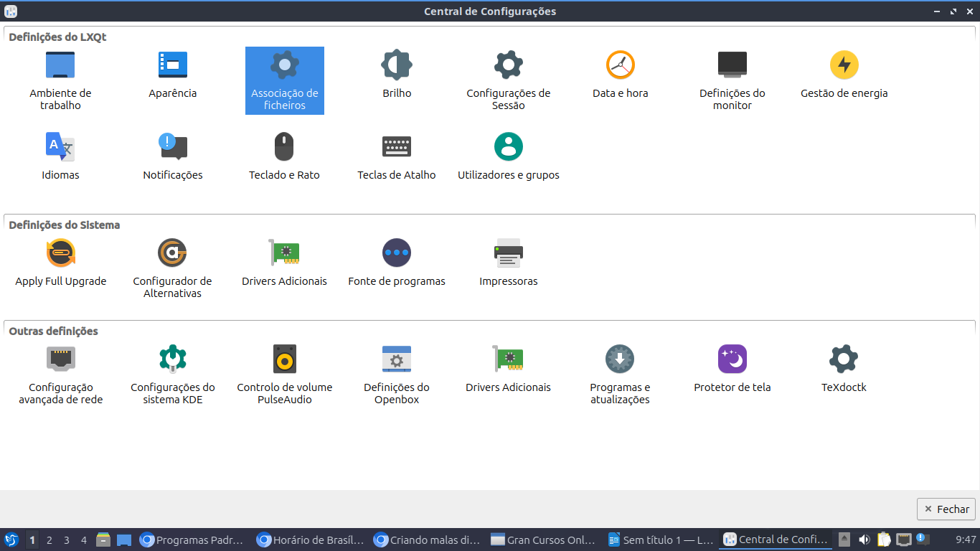Select Central de Confi... taskbar entry
This screenshot has height=551, width=980.
tap(776, 540)
